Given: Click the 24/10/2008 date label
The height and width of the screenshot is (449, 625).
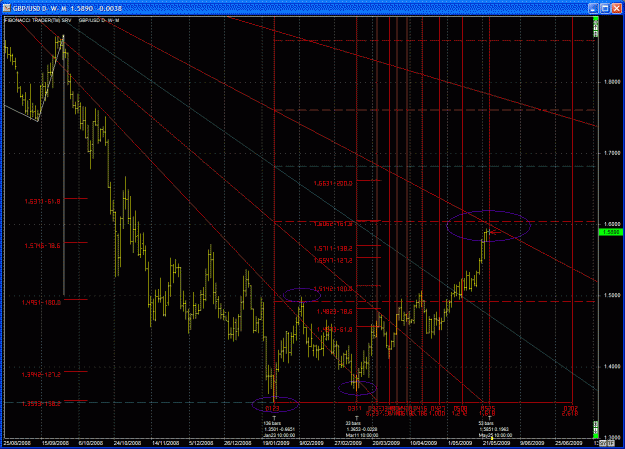Looking at the screenshot, I should click(127, 443).
